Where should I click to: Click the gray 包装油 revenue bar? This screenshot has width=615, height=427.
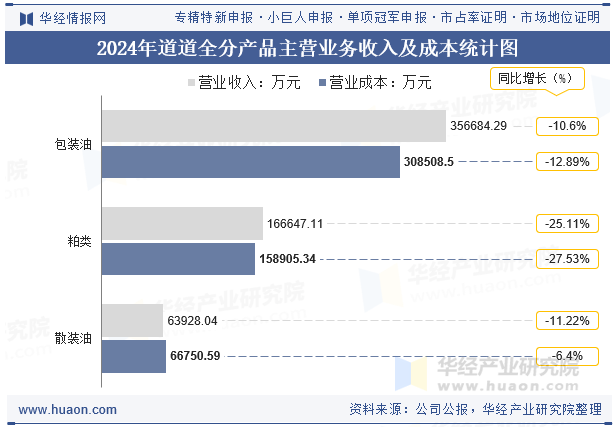tap(274, 126)
